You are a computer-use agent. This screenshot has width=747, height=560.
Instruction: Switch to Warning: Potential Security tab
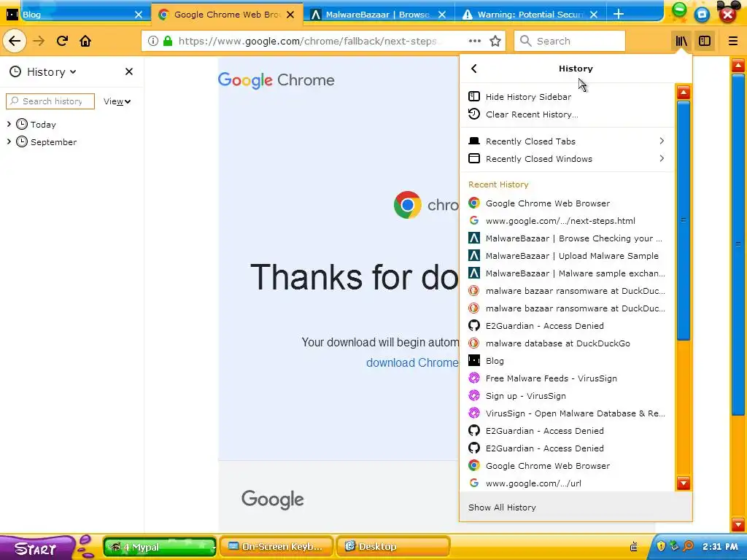(x=531, y=15)
